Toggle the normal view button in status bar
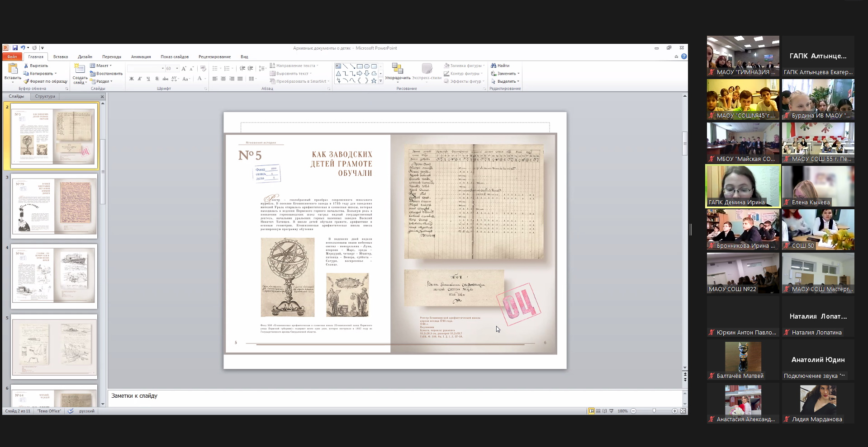Viewport: 868px width, 447px height. [x=591, y=411]
